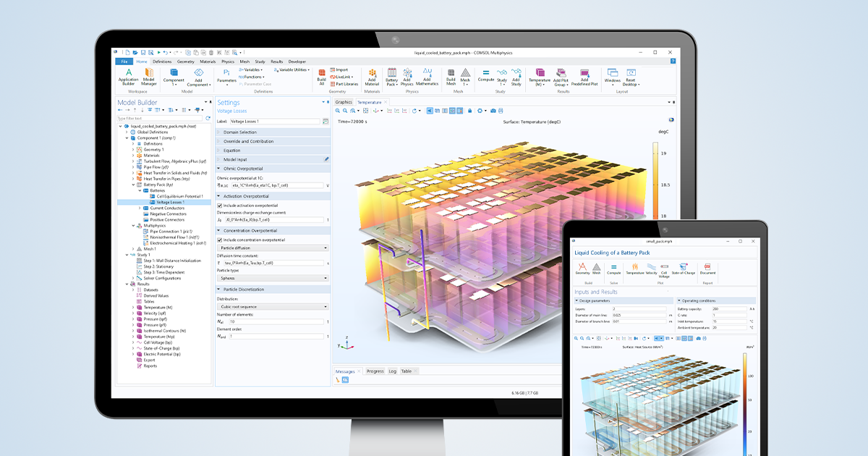Collapse the Particle Discretization section
The width and height of the screenshot is (868, 456).
coord(273,290)
